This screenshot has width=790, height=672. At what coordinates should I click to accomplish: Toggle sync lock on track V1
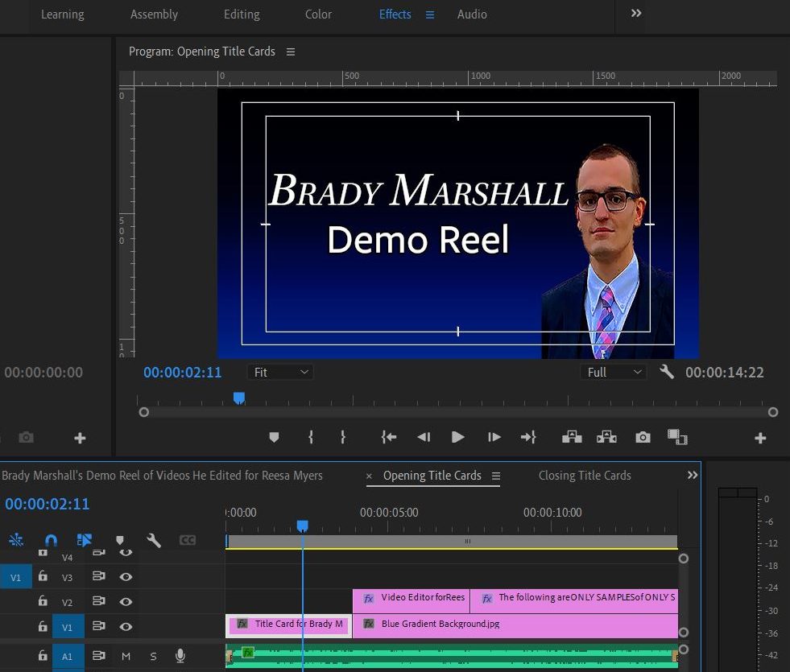[99, 625]
